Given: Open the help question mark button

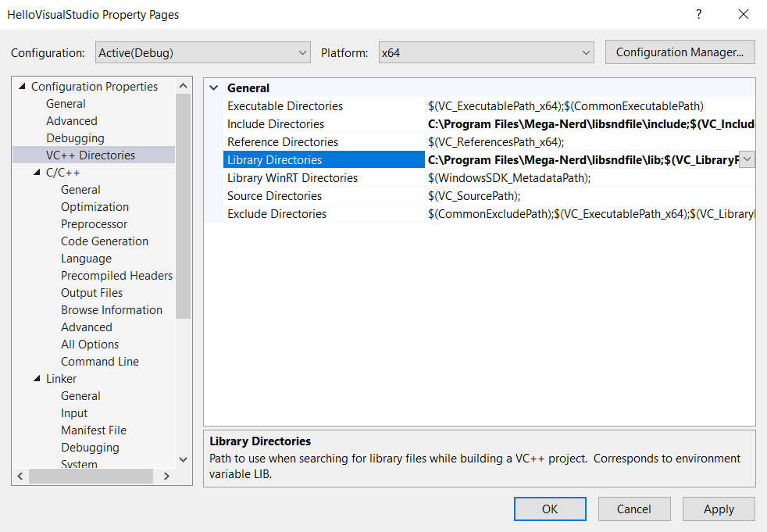Looking at the screenshot, I should point(698,14).
